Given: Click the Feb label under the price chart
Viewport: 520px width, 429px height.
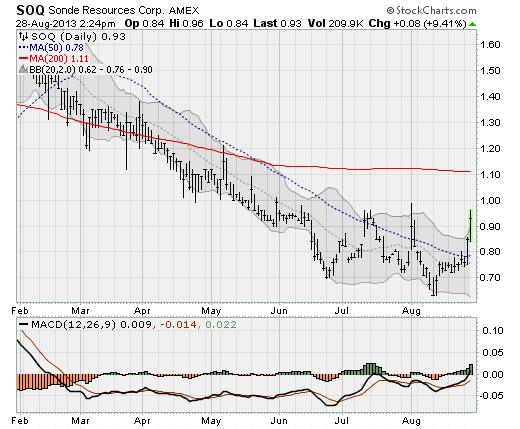Looking at the screenshot, I should click(20, 311).
